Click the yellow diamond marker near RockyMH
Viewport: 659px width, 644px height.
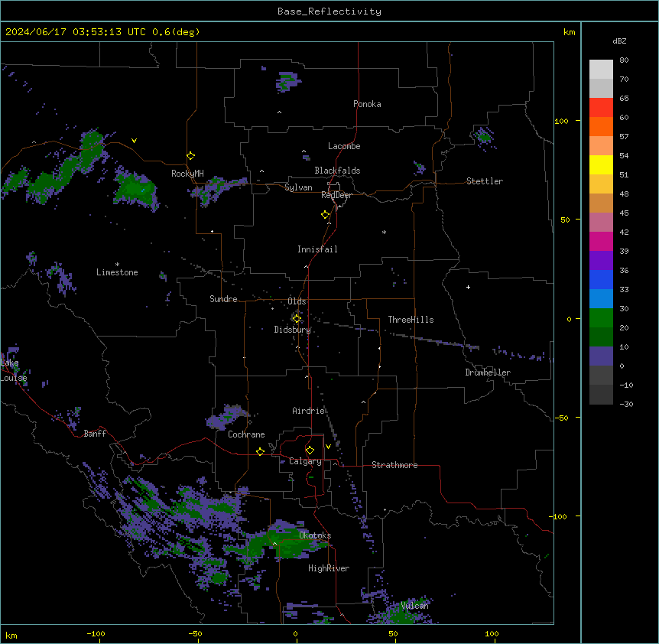point(191,156)
